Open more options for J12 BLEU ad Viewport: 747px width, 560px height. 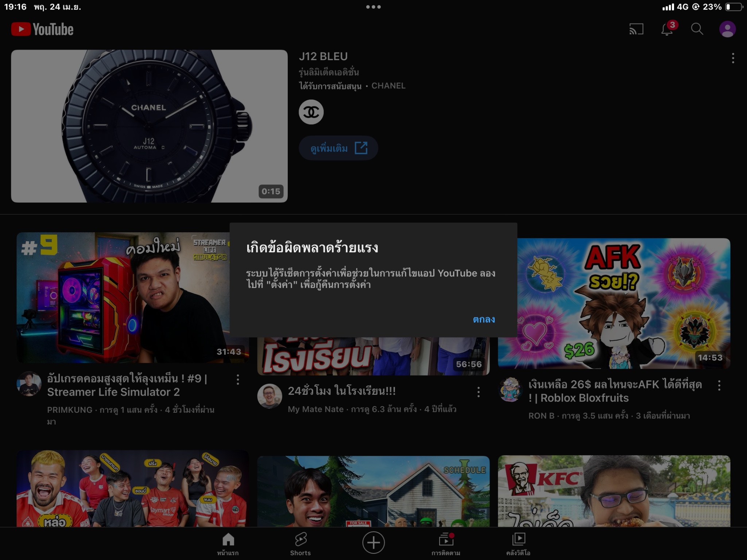pyautogui.click(x=733, y=58)
